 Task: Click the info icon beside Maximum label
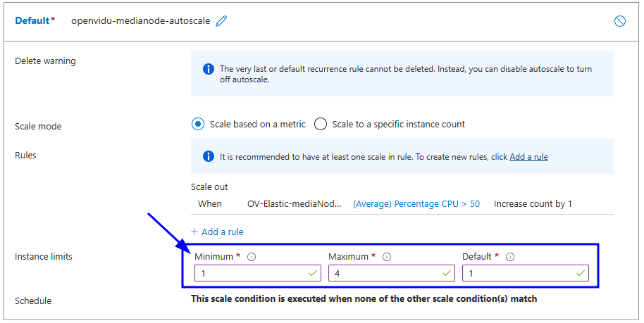pos(386,257)
